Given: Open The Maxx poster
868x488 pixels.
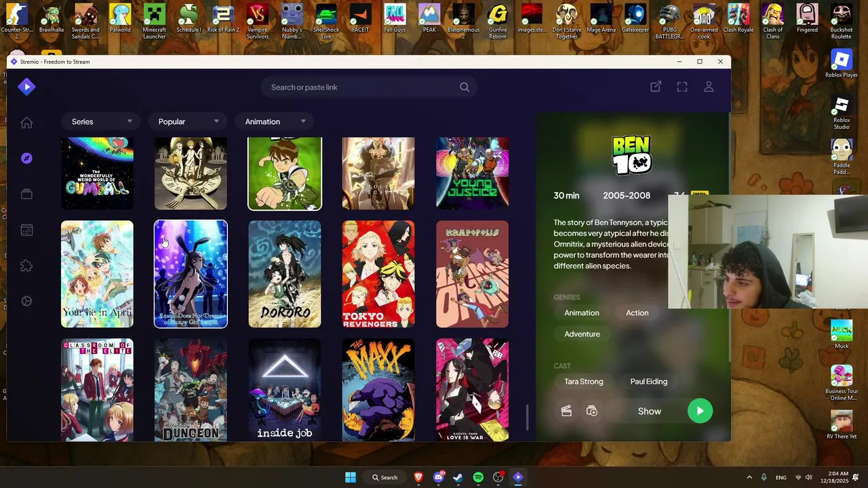Looking at the screenshot, I should pos(378,390).
